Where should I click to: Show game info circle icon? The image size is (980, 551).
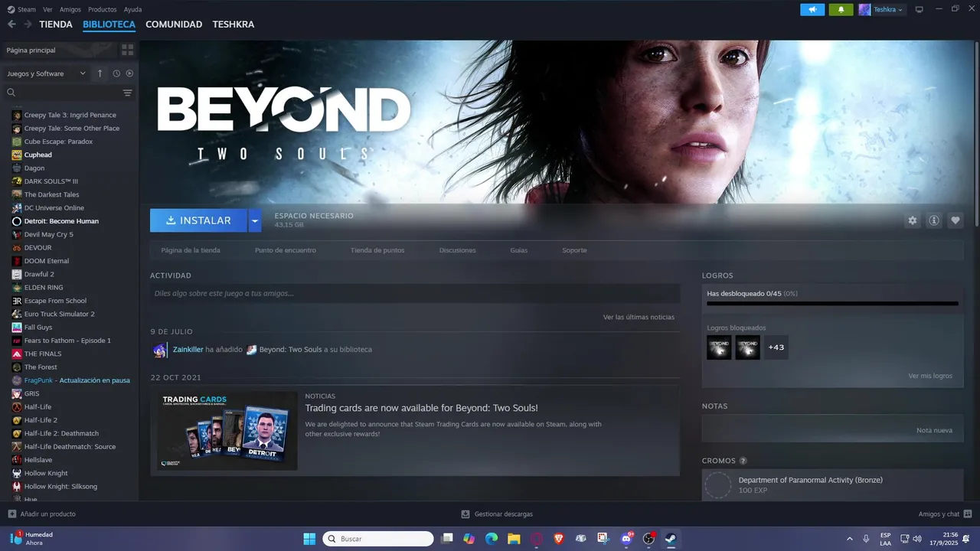pyautogui.click(x=933, y=220)
